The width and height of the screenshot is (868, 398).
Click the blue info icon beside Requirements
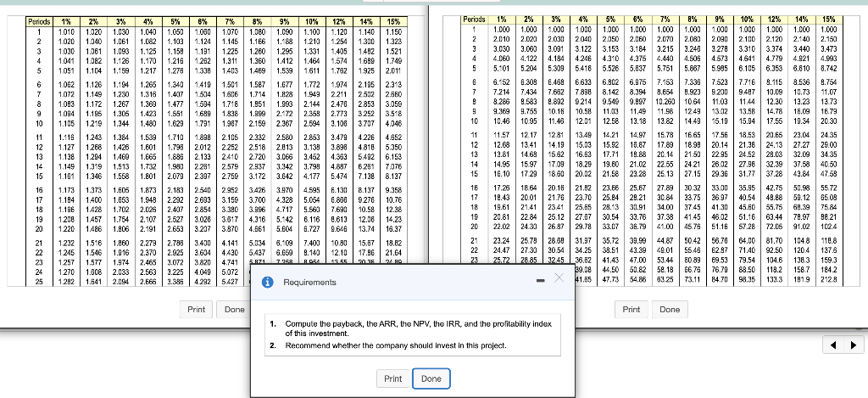(x=267, y=282)
